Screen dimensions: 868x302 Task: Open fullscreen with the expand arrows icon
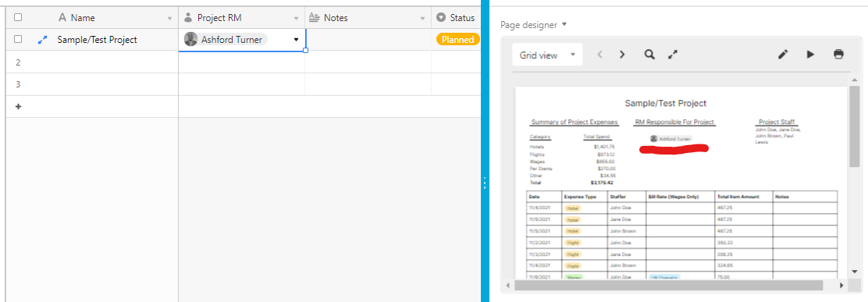point(673,54)
